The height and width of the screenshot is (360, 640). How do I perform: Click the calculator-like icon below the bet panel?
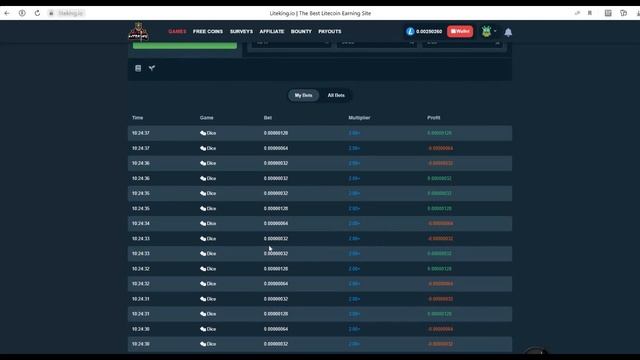pos(138,68)
